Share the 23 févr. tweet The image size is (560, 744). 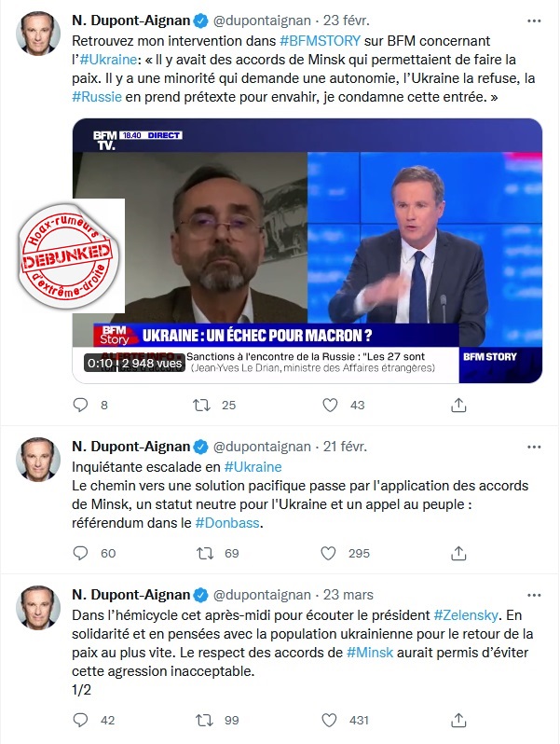pos(458,405)
